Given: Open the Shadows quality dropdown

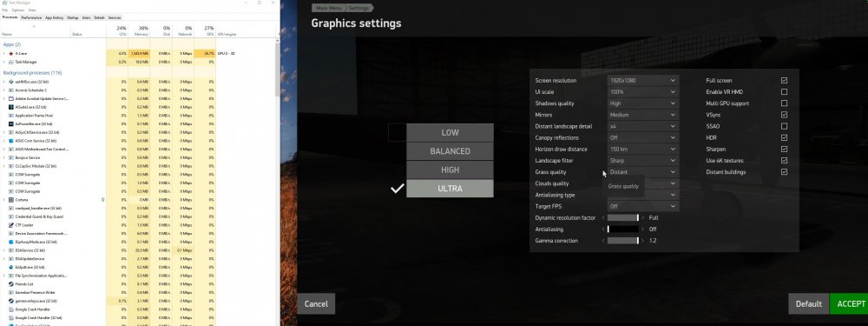Looking at the screenshot, I should tap(642, 103).
